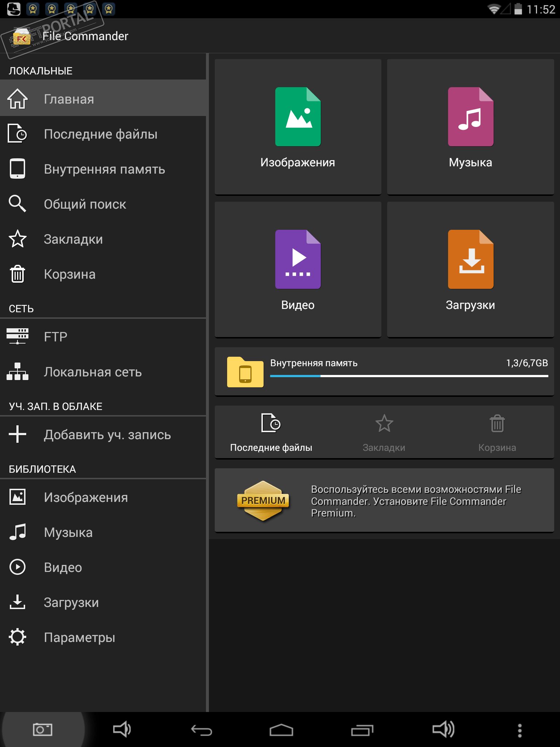This screenshot has width=560, height=747.
Task: Raise volume with the loud speaker button
Action: coord(443,729)
